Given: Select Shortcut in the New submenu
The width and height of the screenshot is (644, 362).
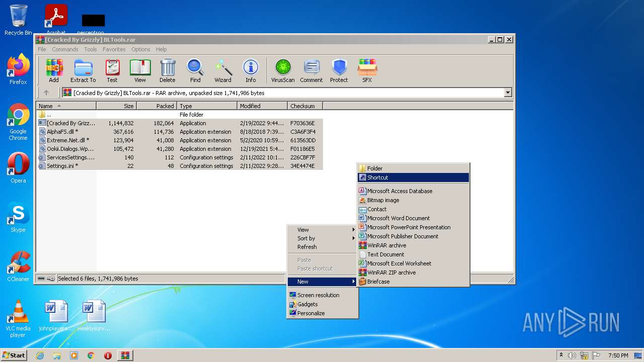Looking at the screenshot, I should coord(413,177).
